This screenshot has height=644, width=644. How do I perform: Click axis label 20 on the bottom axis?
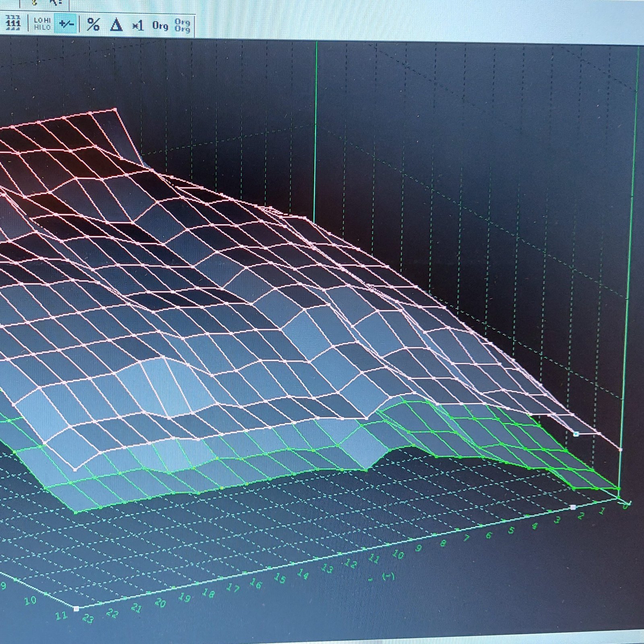click(x=160, y=603)
